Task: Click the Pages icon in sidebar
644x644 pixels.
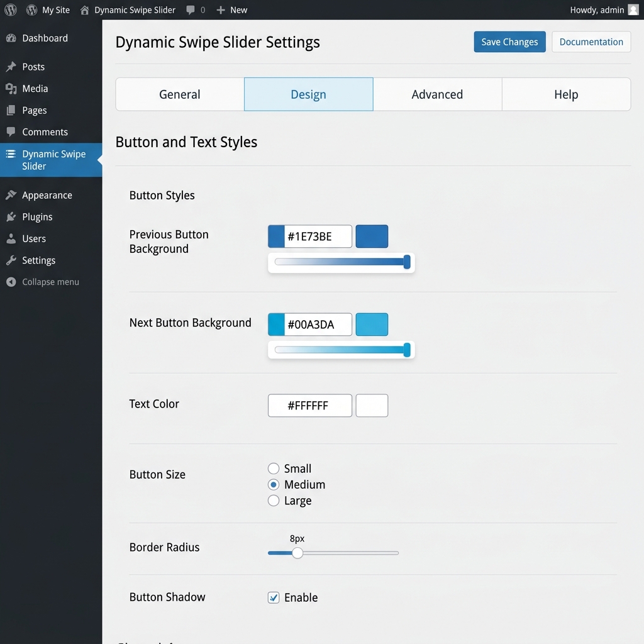Action: click(11, 110)
